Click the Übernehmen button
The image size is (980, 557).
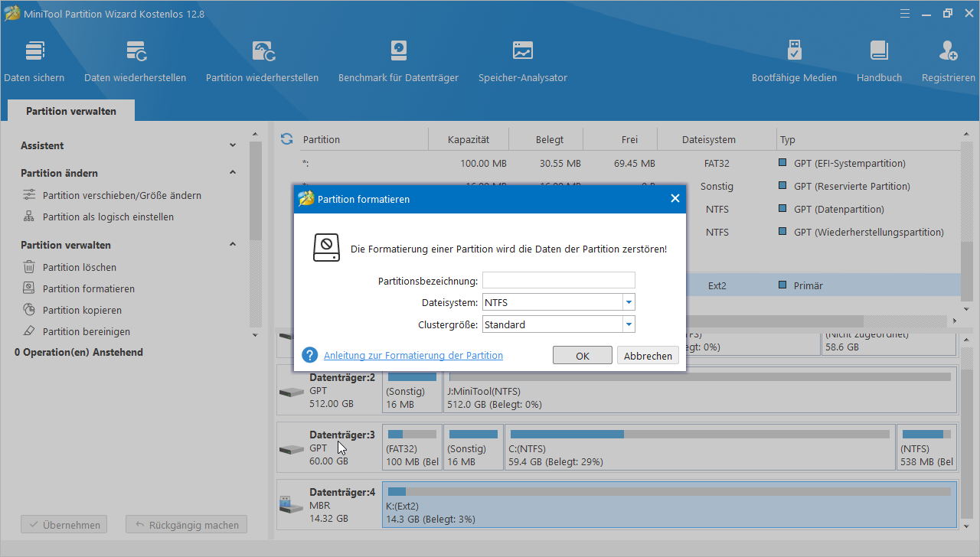[x=64, y=525]
